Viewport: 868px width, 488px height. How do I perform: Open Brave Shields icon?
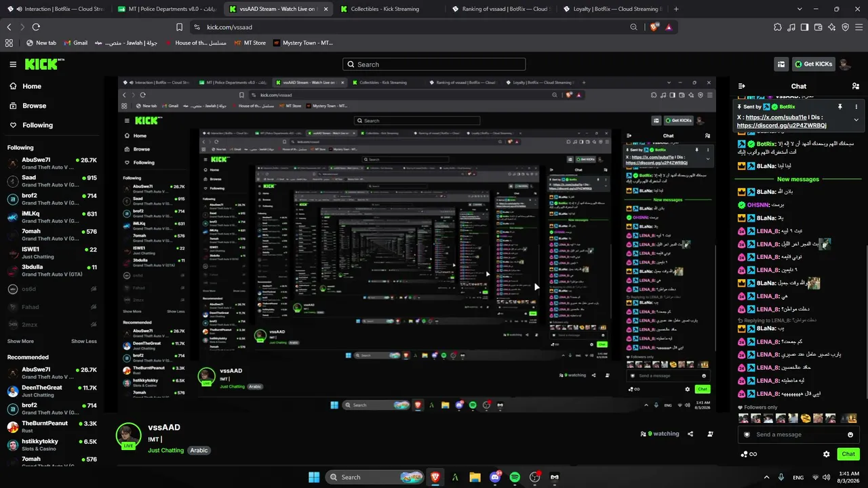point(654,27)
